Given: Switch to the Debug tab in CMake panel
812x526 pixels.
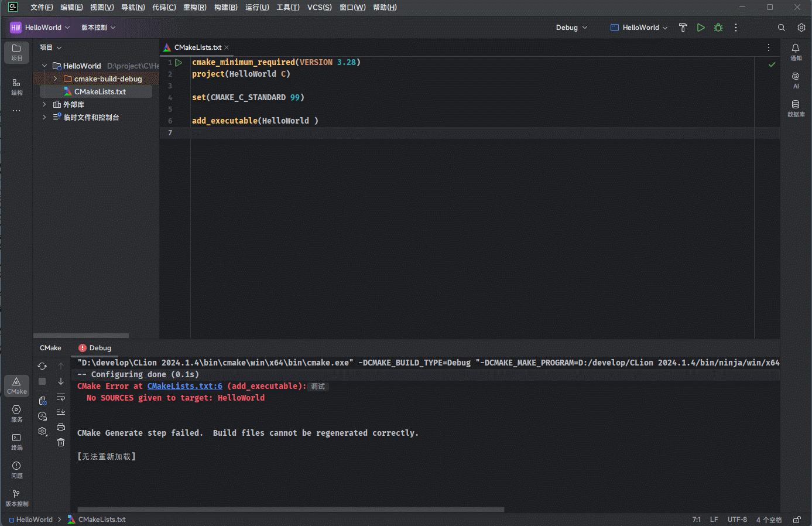Looking at the screenshot, I should tap(95, 348).
